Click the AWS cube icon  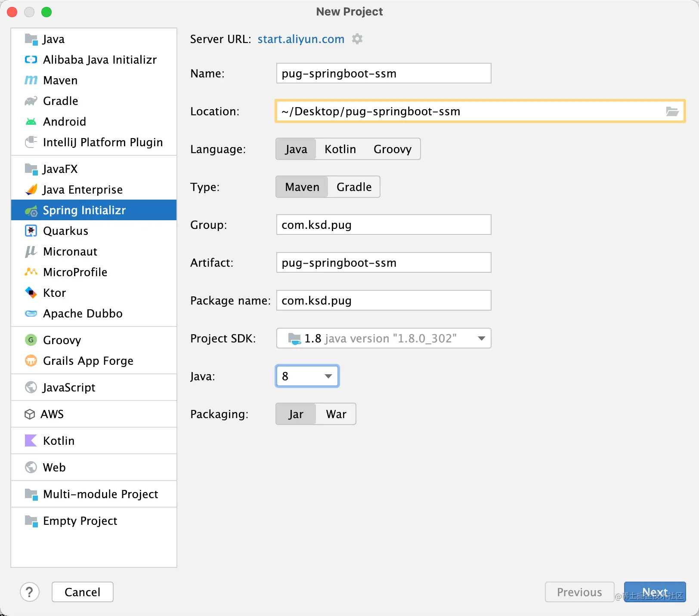click(30, 414)
